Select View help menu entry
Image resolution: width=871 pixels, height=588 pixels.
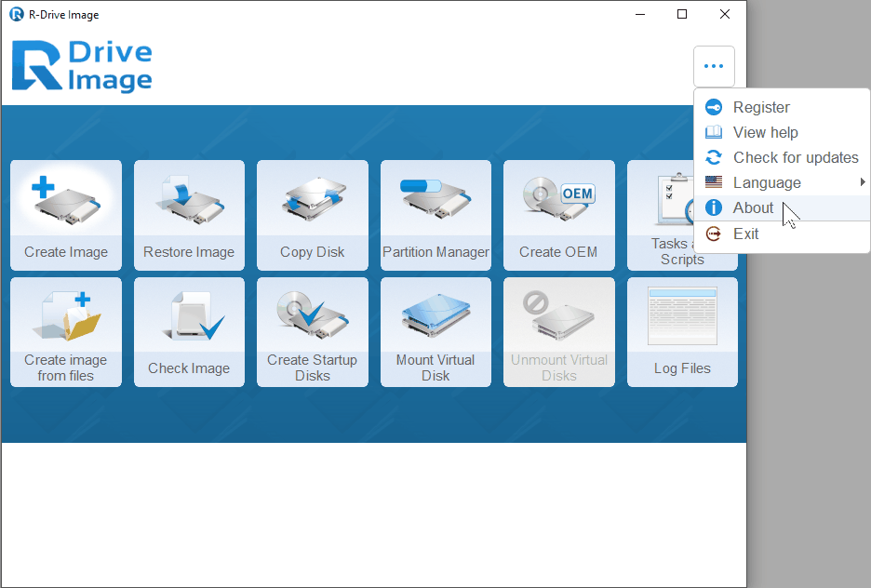[782, 132]
